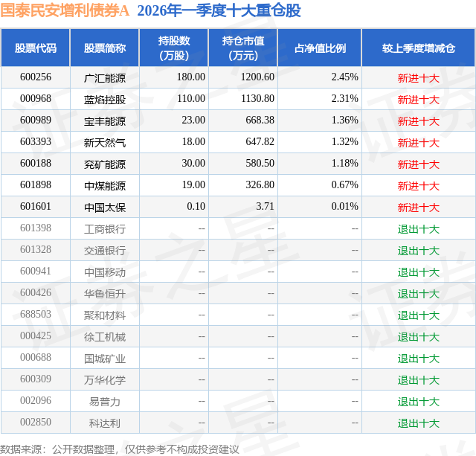
Task: Click the 股票简称 column header
Action: click(105, 48)
